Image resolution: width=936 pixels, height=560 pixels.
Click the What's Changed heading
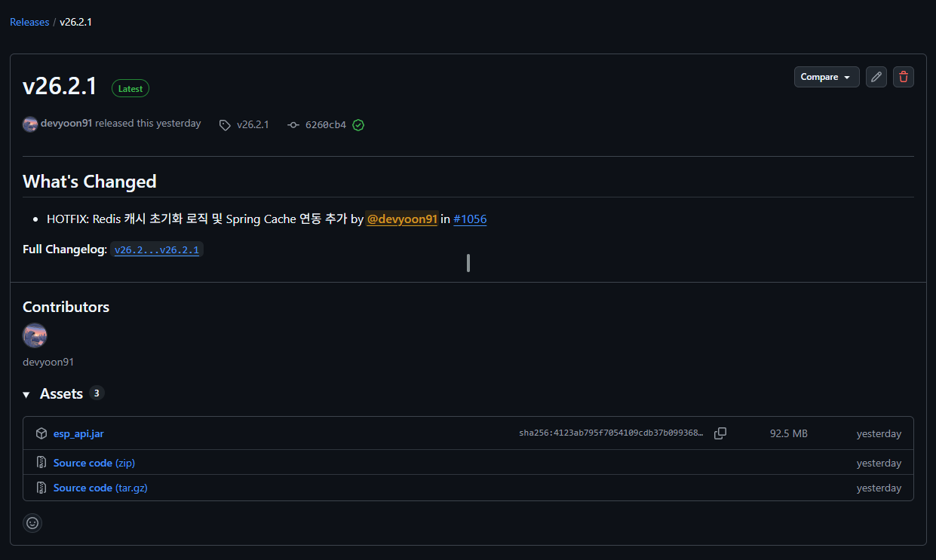coord(90,182)
